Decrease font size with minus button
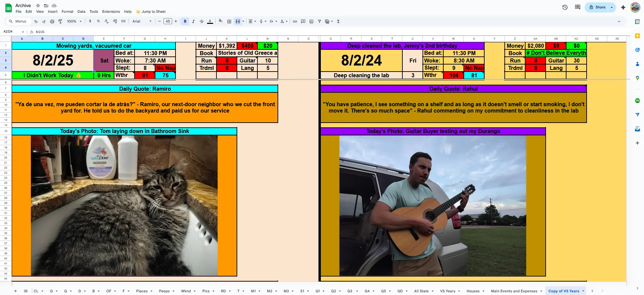Viewport: 644px width, 295px height. 159,21
